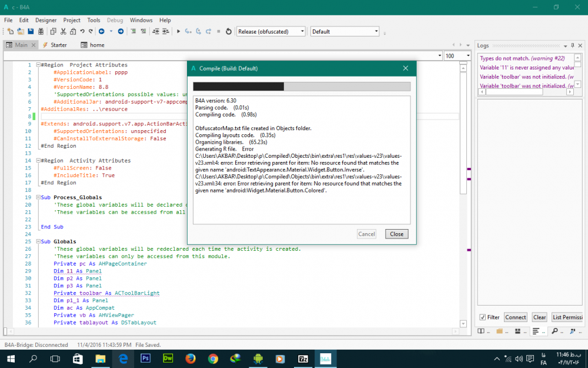Toggle the Filter checkbox in Logs
Image resolution: width=588 pixels, height=368 pixels.
483,317
